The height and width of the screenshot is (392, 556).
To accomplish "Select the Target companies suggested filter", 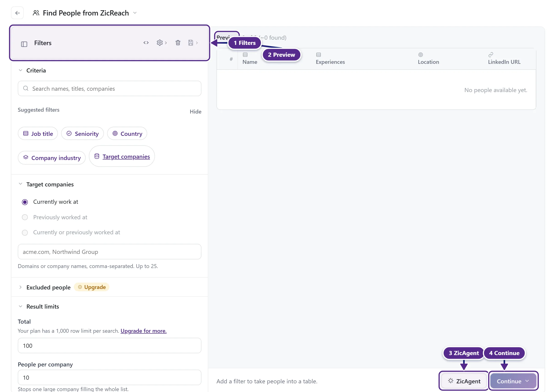I will click(x=122, y=156).
